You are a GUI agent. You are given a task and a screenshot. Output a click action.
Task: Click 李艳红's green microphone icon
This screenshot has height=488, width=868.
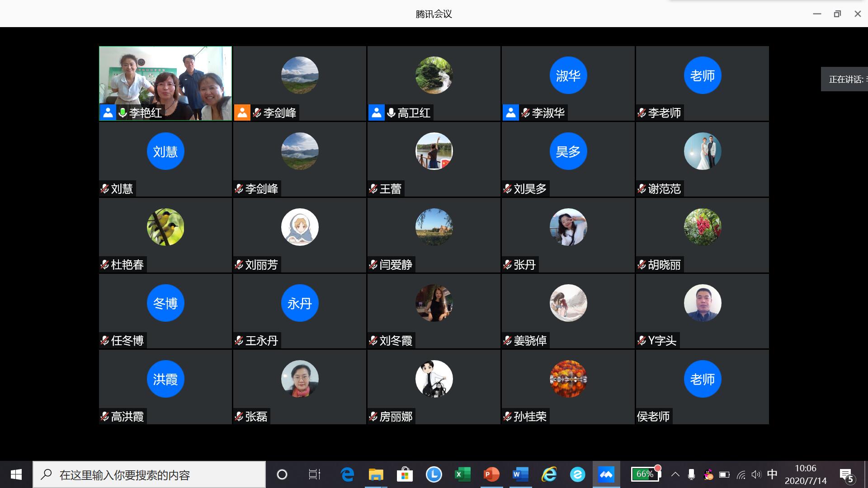coord(123,113)
